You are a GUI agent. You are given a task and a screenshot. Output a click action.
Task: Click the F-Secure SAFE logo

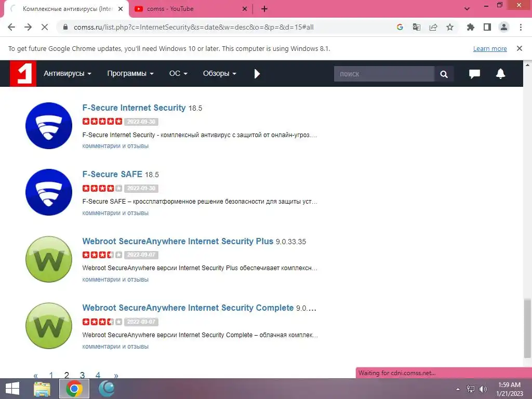coord(49,192)
